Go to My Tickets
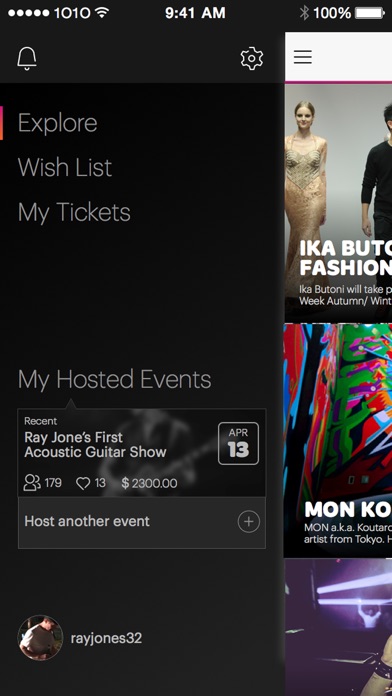Image resolution: width=392 pixels, height=696 pixels. [74, 212]
